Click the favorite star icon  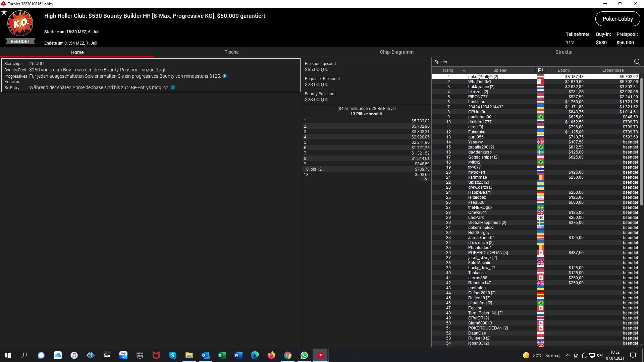4,12
